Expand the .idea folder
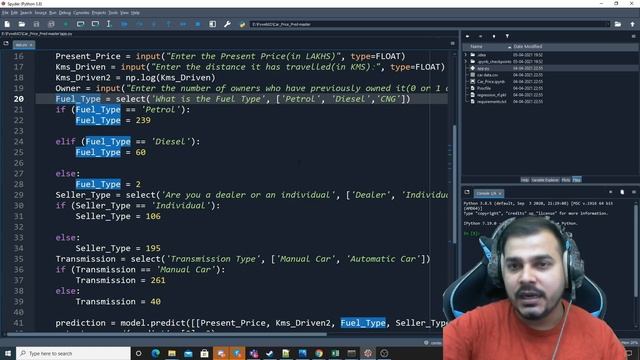 [466, 55]
